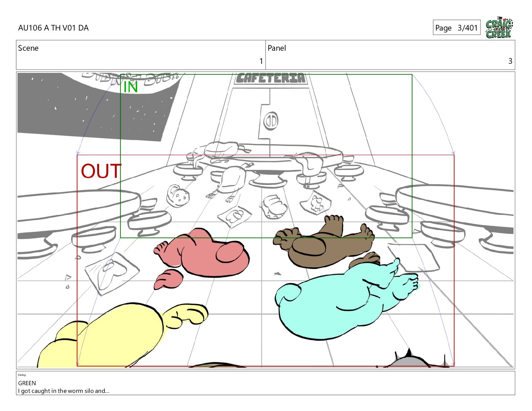This screenshot has width=532, height=411.
Task: Click the Craig of the Creek logo
Action: (499, 28)
